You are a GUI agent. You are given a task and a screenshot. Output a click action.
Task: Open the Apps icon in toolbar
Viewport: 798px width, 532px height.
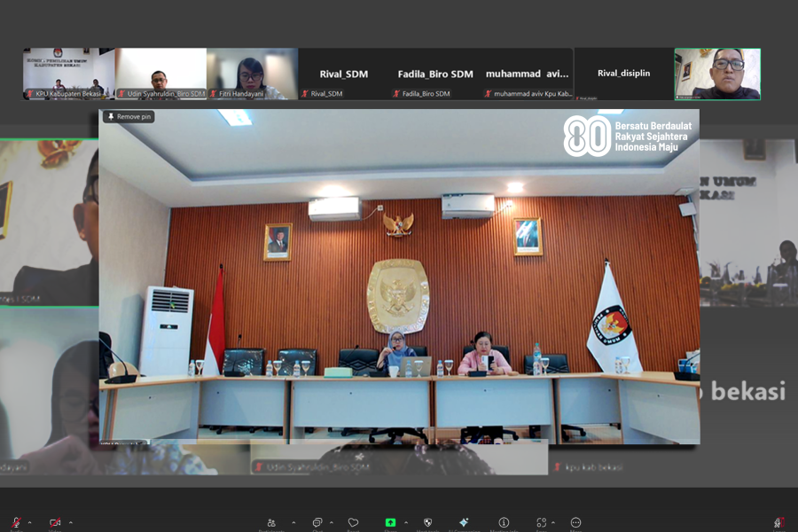point(541,522)
